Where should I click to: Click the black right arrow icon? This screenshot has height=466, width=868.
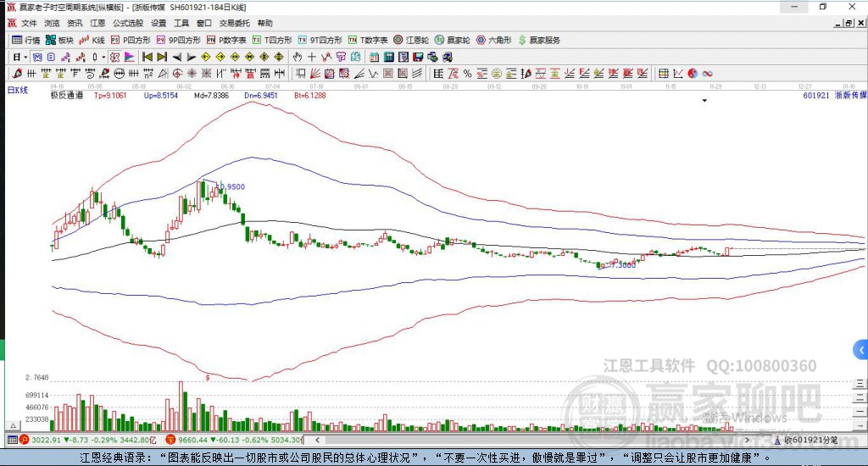pos(192,57)
